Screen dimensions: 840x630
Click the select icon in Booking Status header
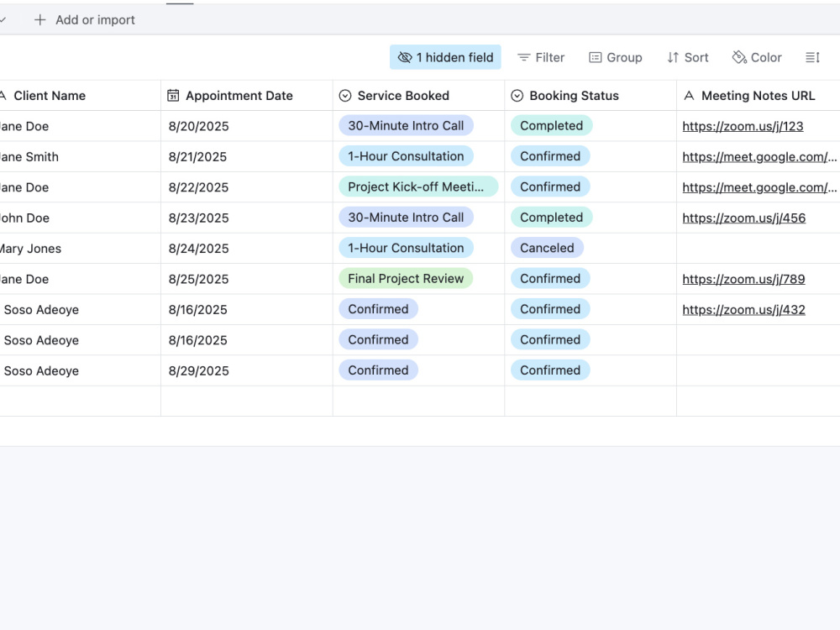(517, 96)
